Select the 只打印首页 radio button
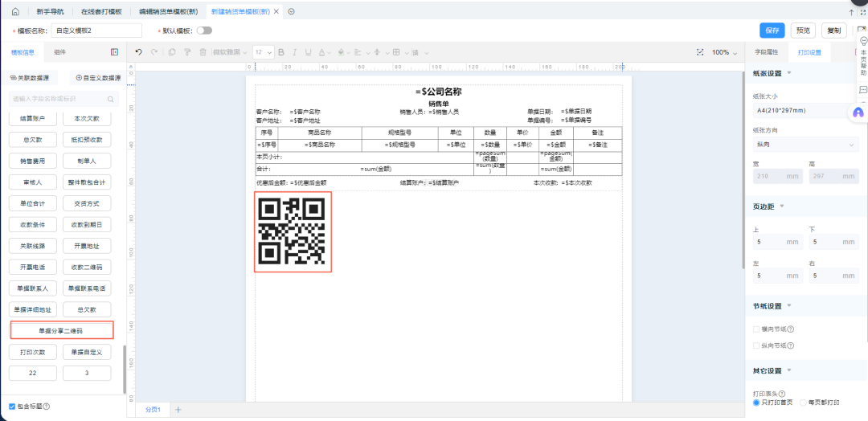Image resolution: width=868 pixels, height=421 pixels. tap(756, 403)
